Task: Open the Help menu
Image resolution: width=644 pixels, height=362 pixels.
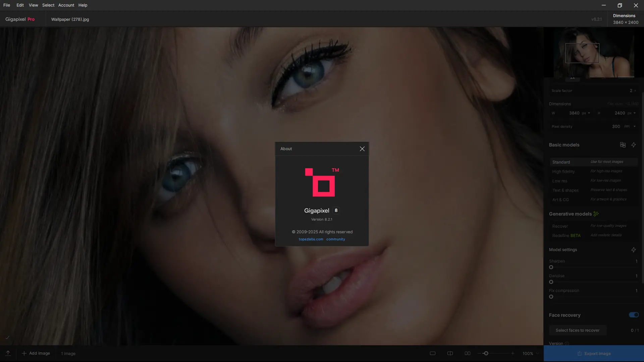Action: 83,5
